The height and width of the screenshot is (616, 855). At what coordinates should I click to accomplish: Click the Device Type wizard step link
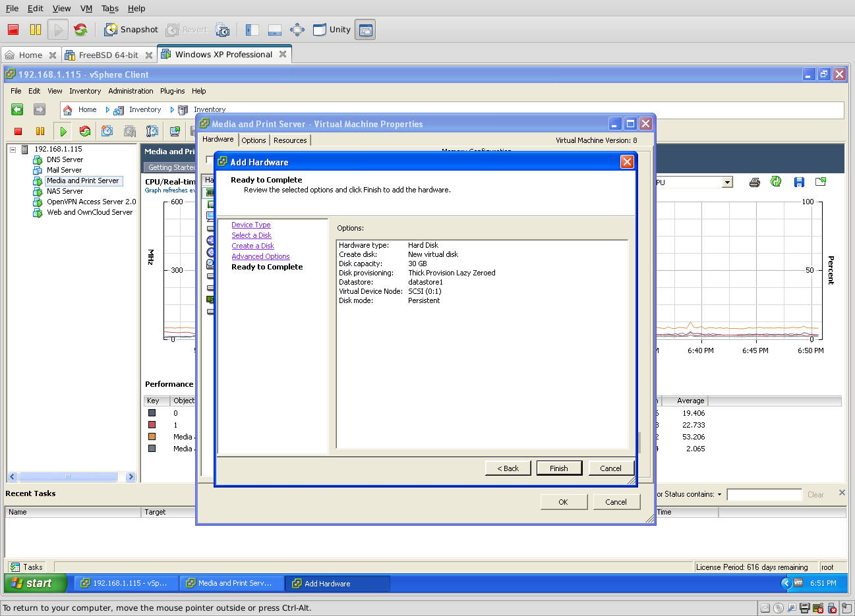tap(251, 225)
